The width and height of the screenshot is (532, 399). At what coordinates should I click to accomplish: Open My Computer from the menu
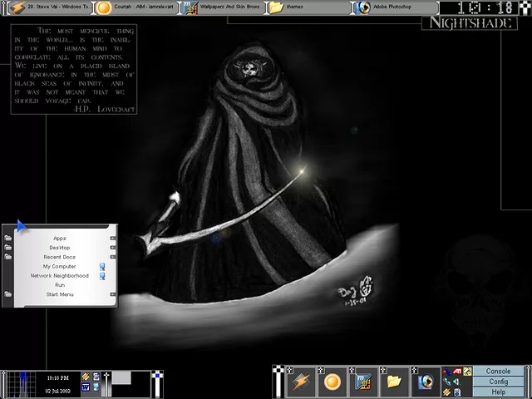pyautogui.click(x=60, y=266)
